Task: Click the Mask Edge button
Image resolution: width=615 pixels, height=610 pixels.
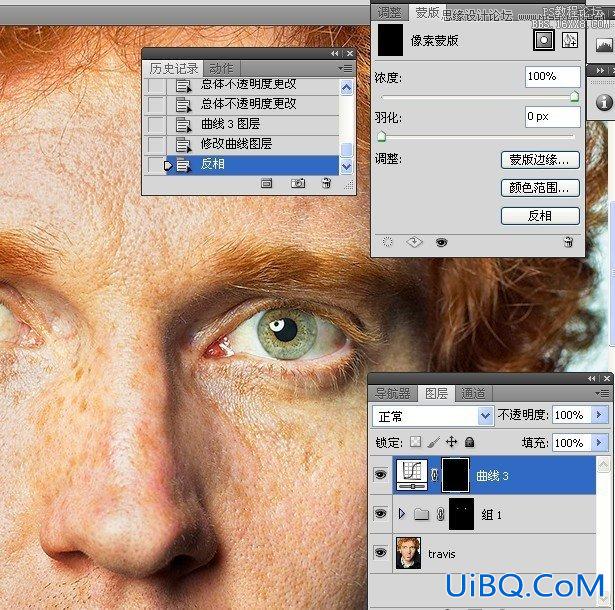Action: pos(540,160)
